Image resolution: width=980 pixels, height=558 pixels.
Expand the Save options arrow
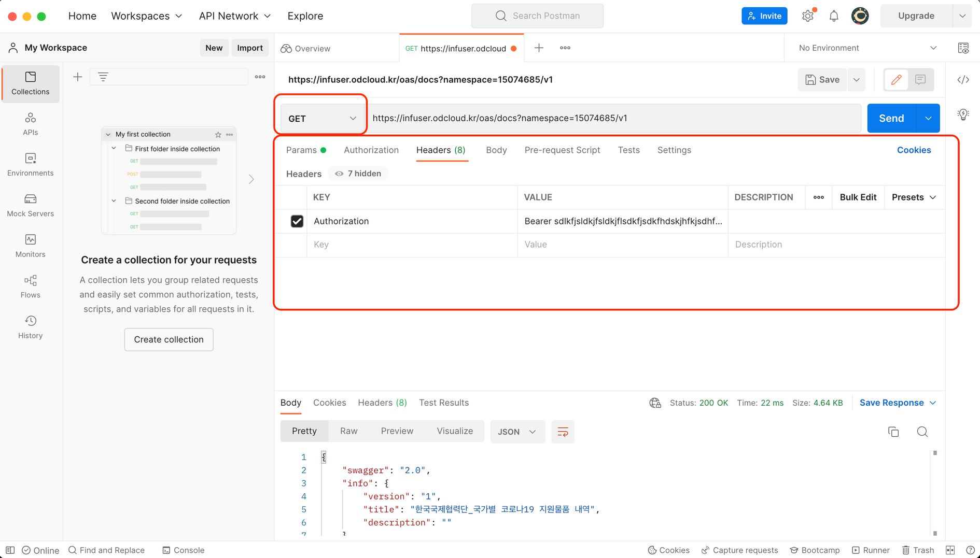pos(857,80)
